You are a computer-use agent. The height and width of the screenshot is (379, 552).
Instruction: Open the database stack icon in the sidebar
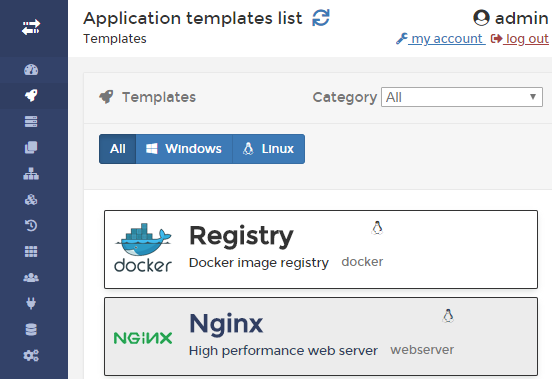pyautogui.click(x=31, y=329)
